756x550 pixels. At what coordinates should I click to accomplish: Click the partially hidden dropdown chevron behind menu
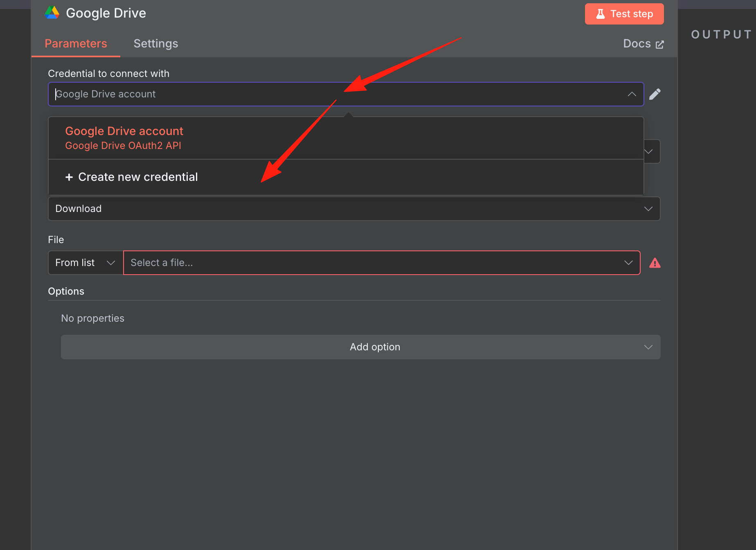649,151
